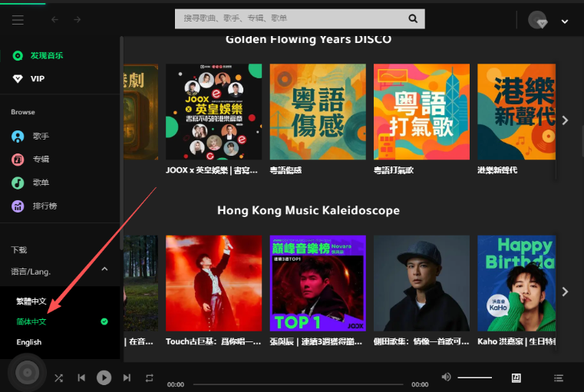
Task: Skip to next track
Action: pos(127,378)
